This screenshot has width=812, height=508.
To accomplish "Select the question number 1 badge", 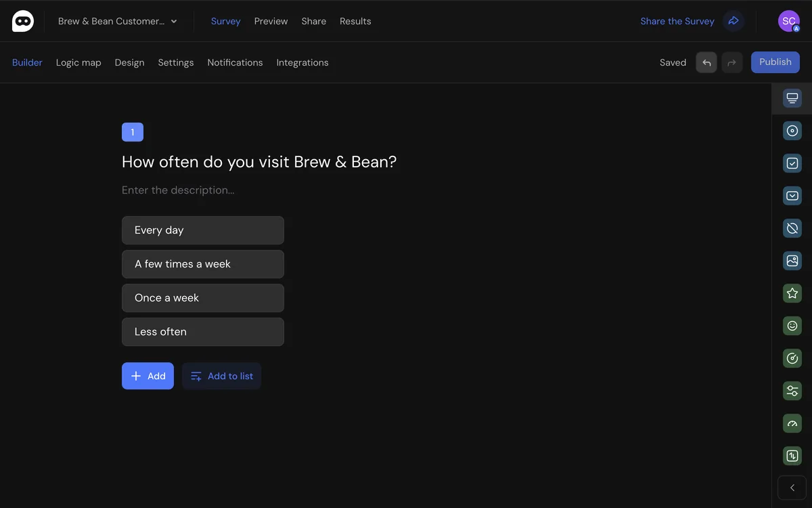I will (x=133, y=132).
